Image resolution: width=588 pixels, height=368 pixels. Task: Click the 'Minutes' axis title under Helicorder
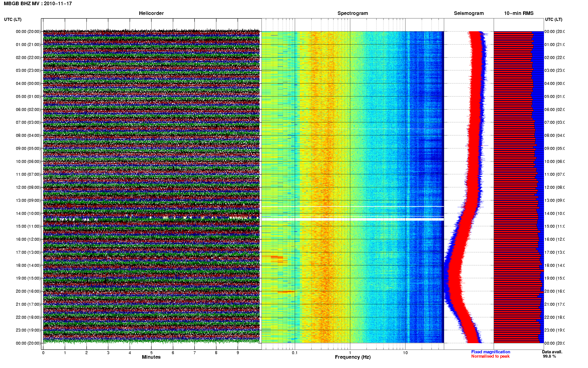(151, 357)
